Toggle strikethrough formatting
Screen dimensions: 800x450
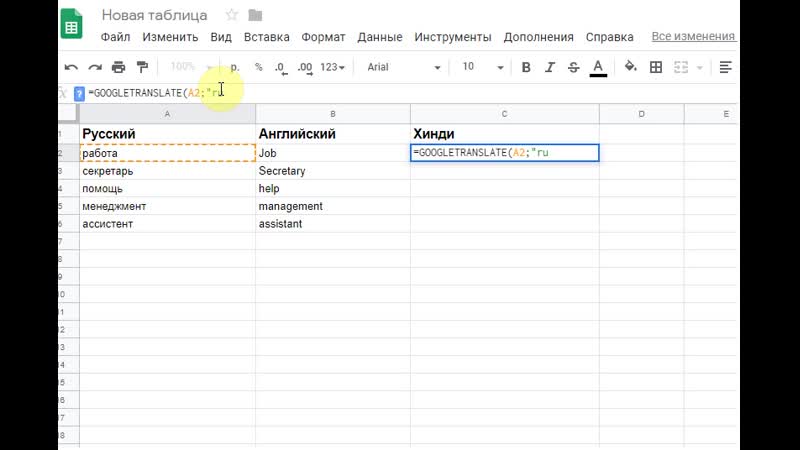[x=573, y=67]
